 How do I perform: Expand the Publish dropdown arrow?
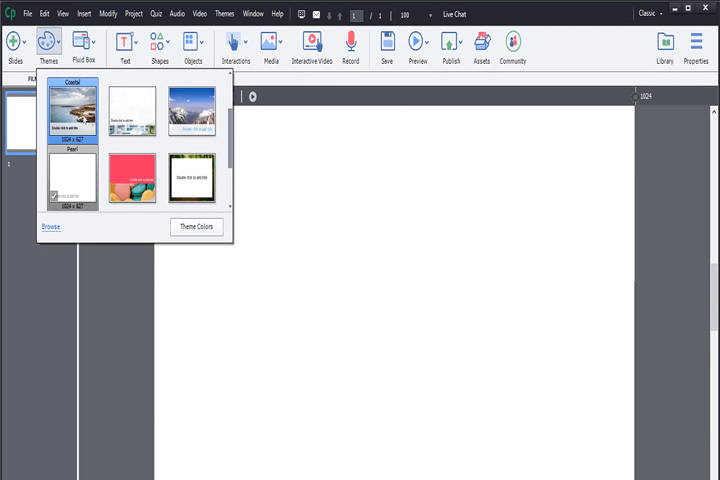pos(461,42)
